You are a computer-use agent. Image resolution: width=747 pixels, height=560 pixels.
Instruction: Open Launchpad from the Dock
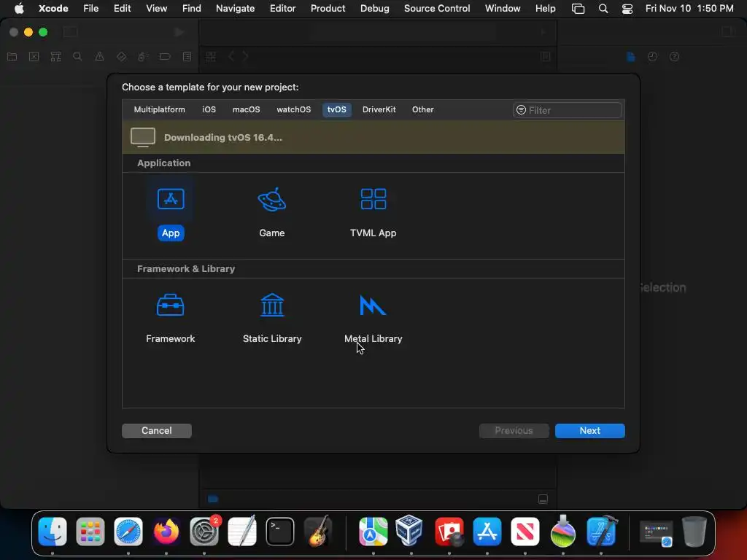(90, 531)
